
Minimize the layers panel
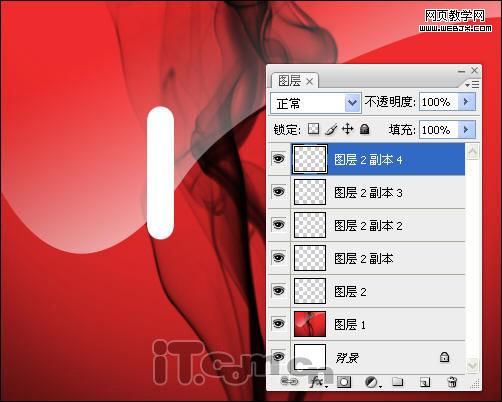click(461, 71)
